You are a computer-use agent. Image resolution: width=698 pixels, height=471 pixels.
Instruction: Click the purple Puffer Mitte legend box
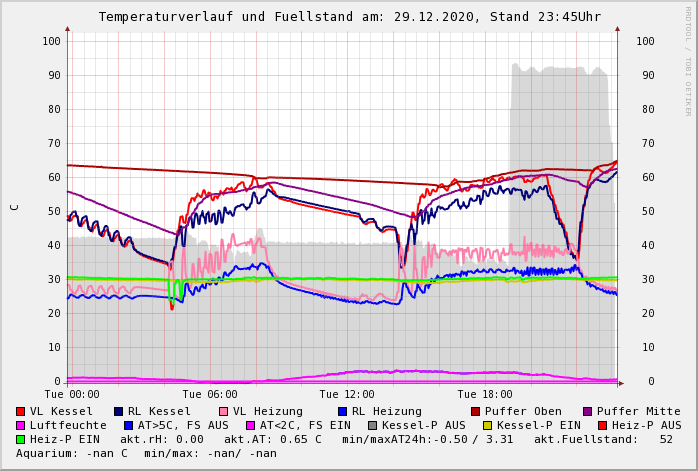588,411
